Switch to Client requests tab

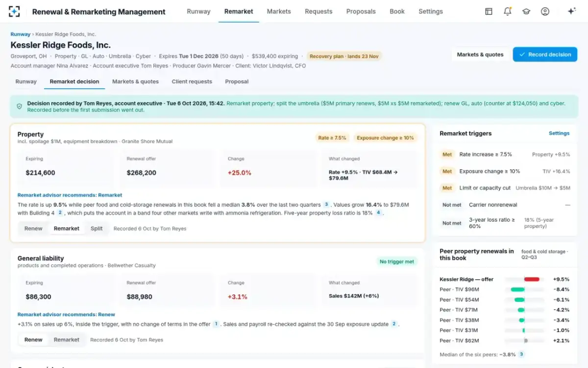tap(192, 81)
